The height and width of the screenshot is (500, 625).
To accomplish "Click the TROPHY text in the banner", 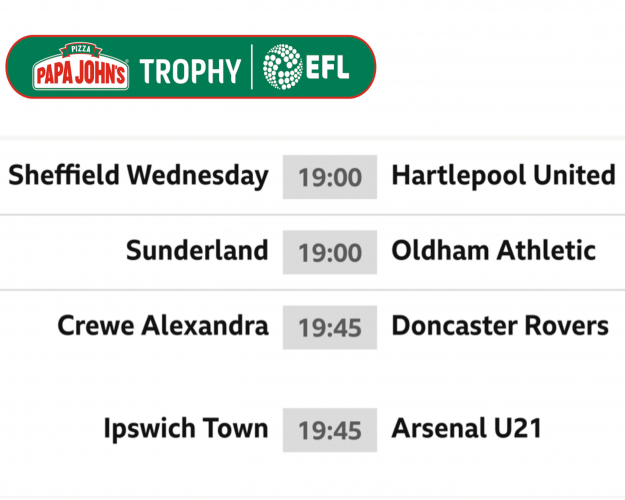I will [x=190, y=71].
